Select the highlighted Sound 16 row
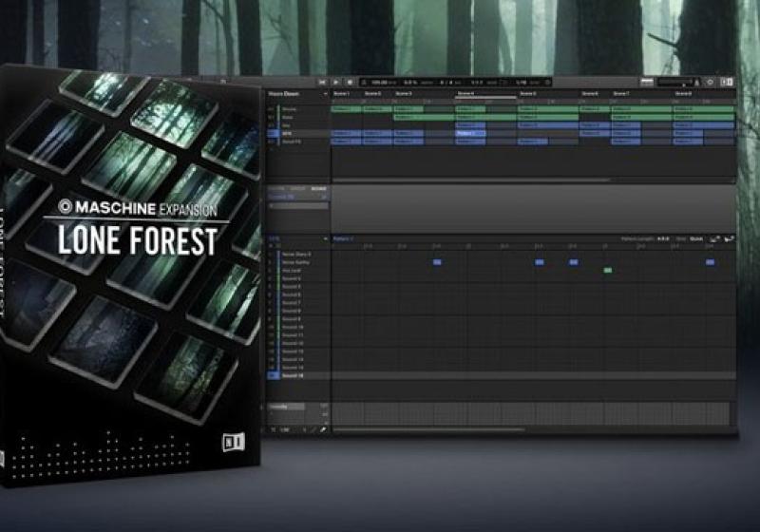 click(x=298, y=375)
